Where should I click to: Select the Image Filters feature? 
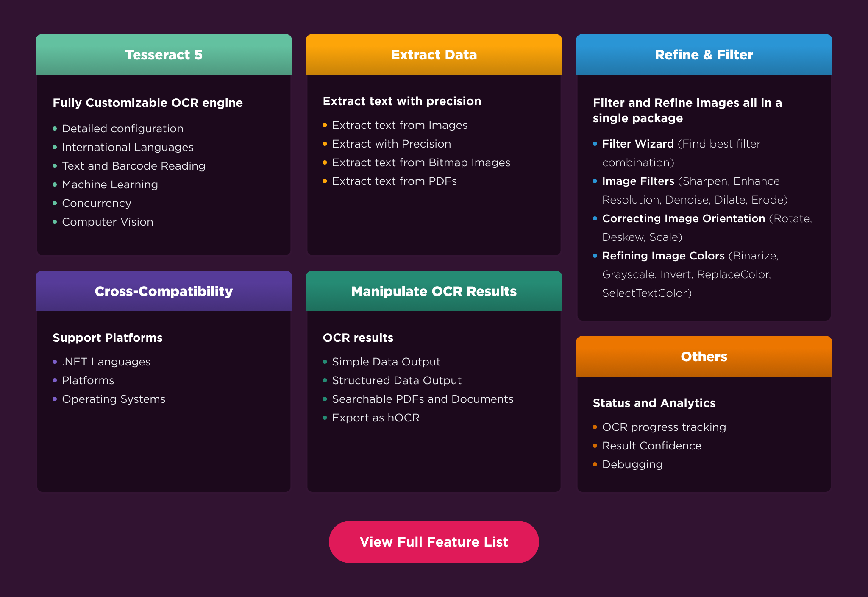click(638, 181)
